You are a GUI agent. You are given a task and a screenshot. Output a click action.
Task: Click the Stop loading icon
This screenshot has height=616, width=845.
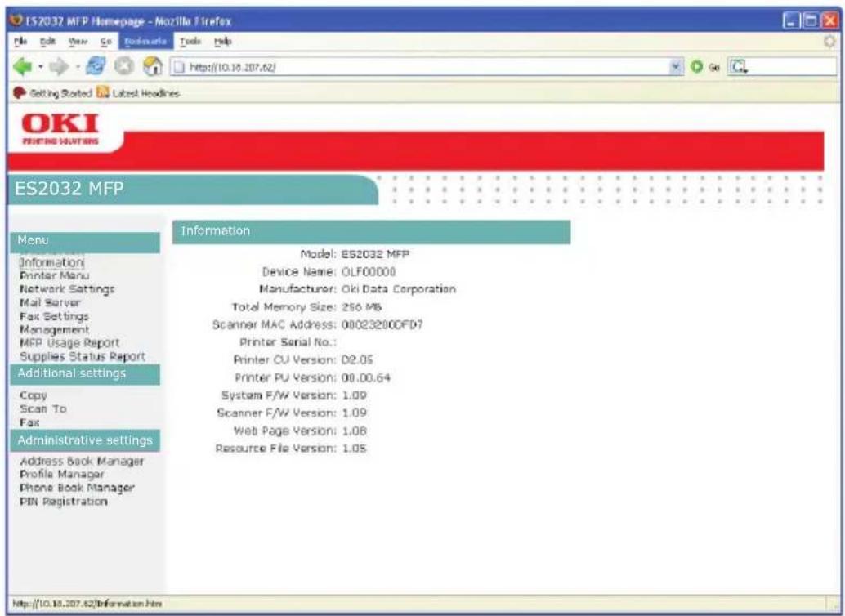pos(124,67)
